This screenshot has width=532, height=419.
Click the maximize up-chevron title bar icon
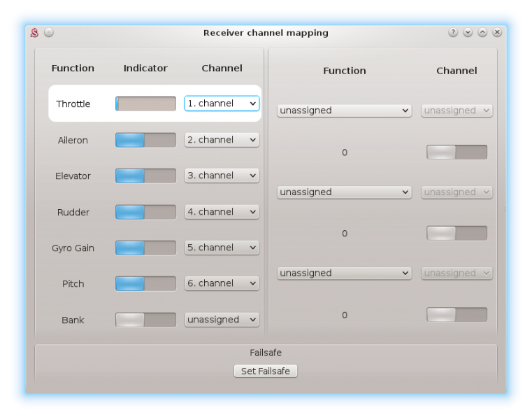(x=482, y=32)
